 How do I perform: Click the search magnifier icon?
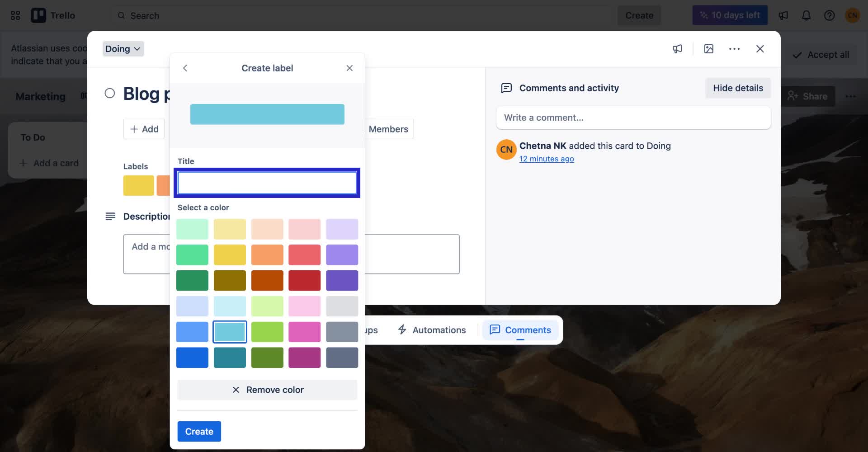coord(121,15)
